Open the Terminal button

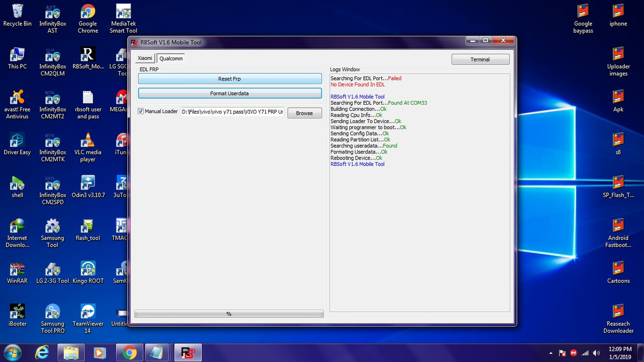pos(480,59)
